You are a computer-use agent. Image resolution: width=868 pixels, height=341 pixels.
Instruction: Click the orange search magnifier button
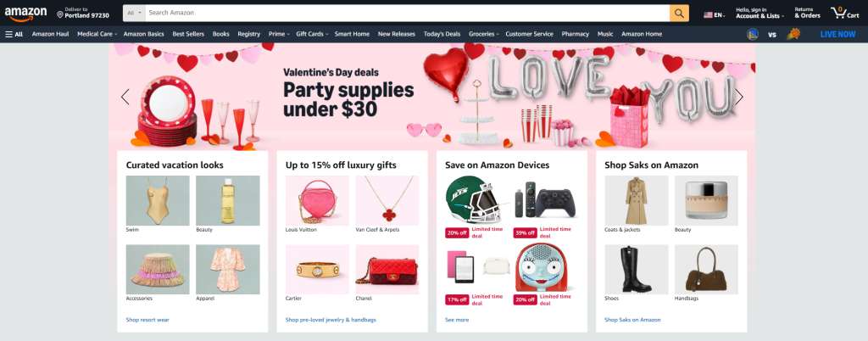679,13
